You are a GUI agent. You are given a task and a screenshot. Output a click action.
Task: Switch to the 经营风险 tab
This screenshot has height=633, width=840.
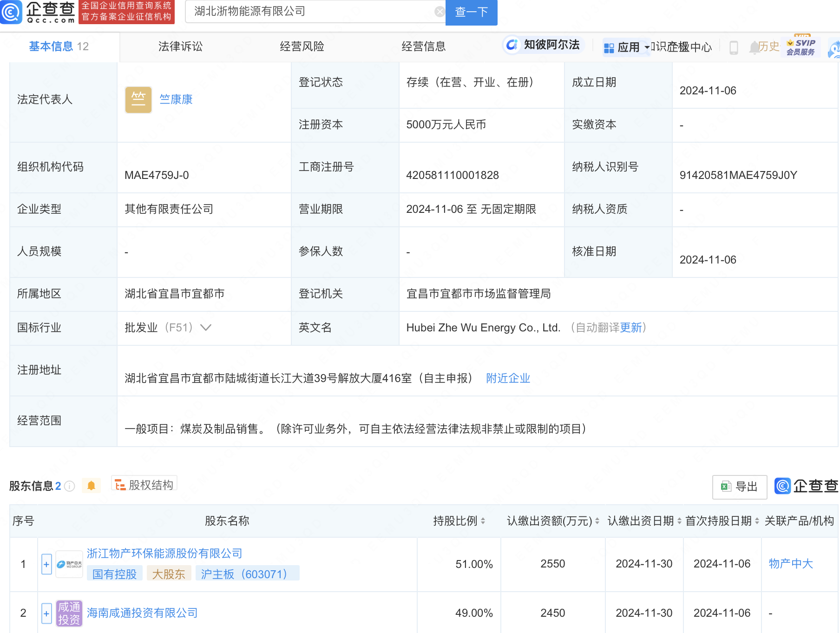[x=302, y=46]
